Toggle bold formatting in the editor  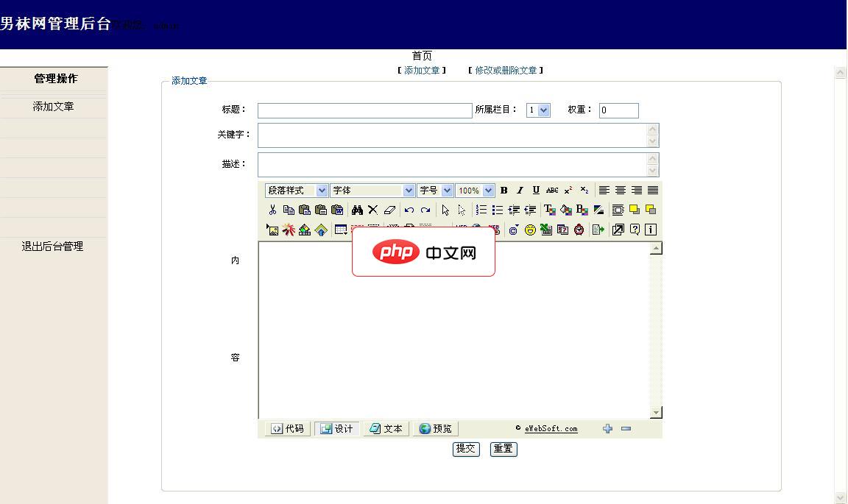504,190
